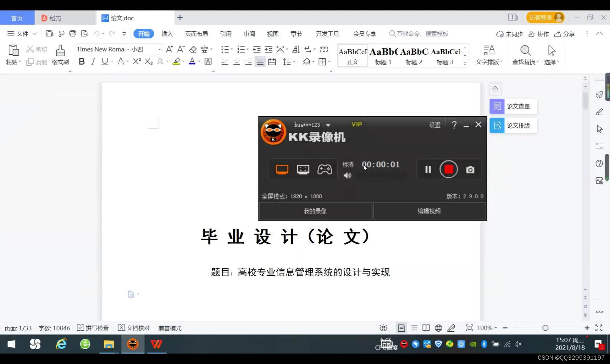
Task: Switch to reading view
Action: pos(426,328)
